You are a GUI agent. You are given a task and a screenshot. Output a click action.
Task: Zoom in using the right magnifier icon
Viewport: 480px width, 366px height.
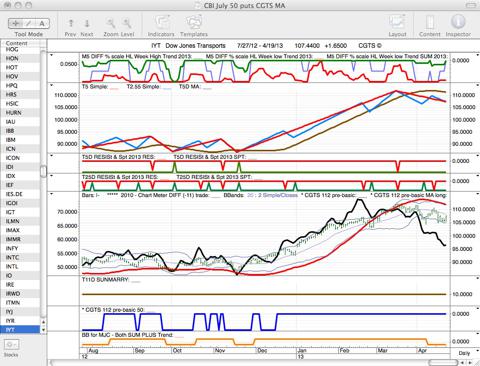127,23
